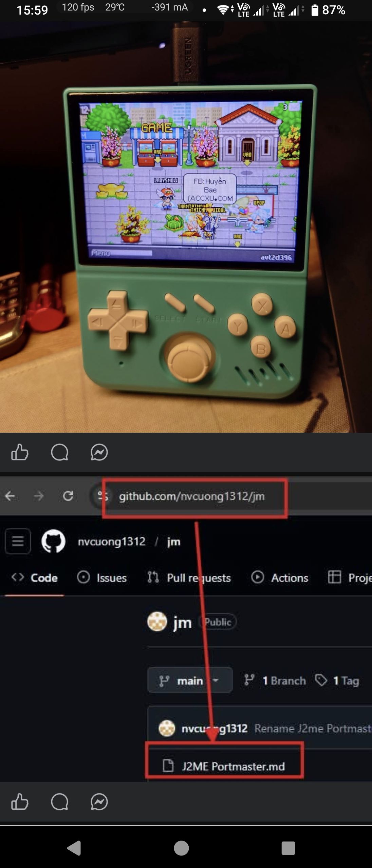Comment on the GitHub screenshot post
The image size is (372, 868).
59,802
